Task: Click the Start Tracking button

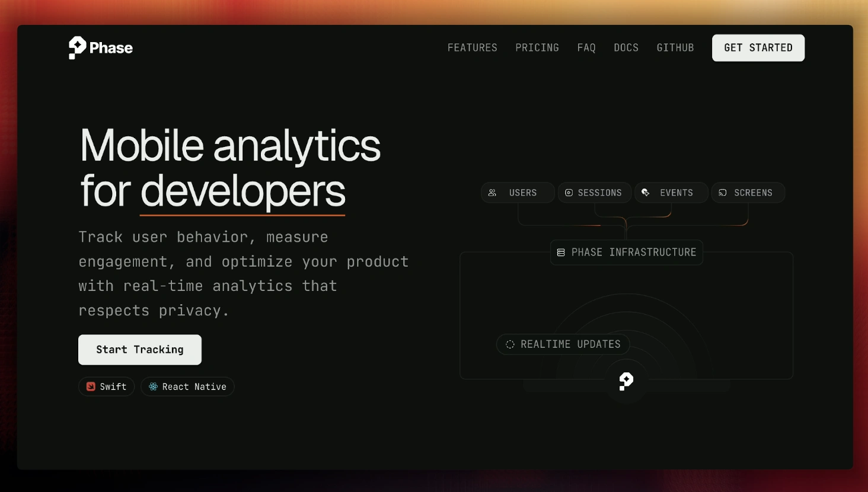Action: coord(140,350)
